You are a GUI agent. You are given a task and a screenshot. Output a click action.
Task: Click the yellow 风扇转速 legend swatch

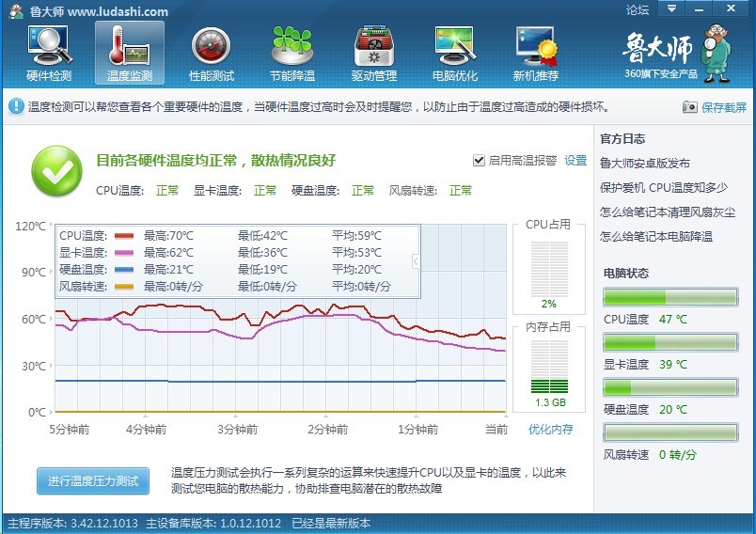124,287
